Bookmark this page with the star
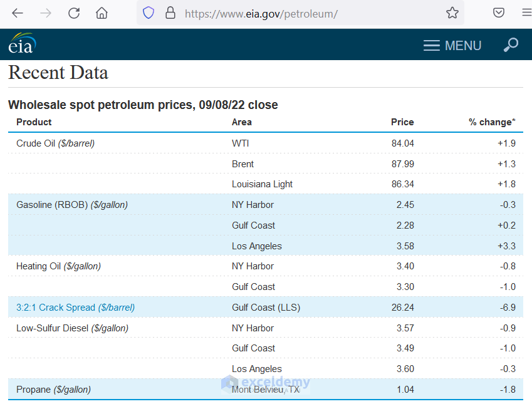Screen dimensions: 532x404 coord(452,12)
